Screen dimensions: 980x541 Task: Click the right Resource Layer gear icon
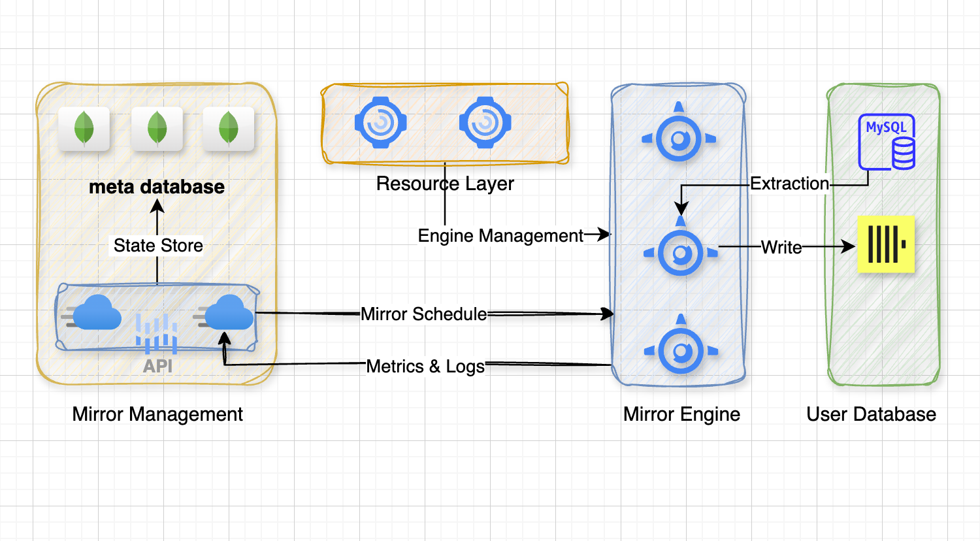[485, 122]
